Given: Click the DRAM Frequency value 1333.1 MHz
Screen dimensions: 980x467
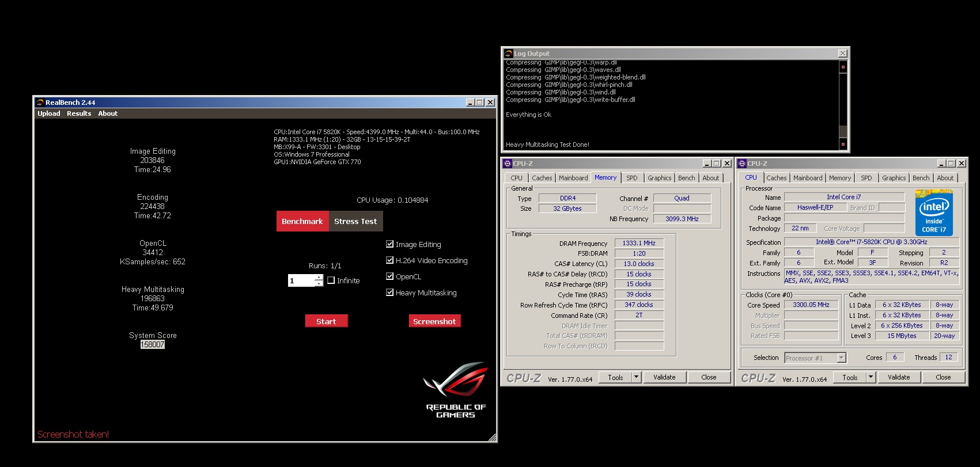Looking at the screenshot, I should 639,243.
